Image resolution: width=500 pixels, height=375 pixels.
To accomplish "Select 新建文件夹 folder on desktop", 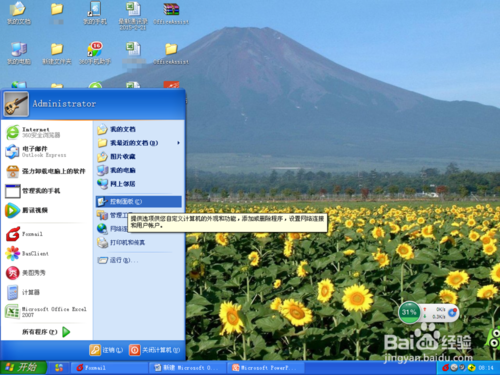I will (57, 53).
